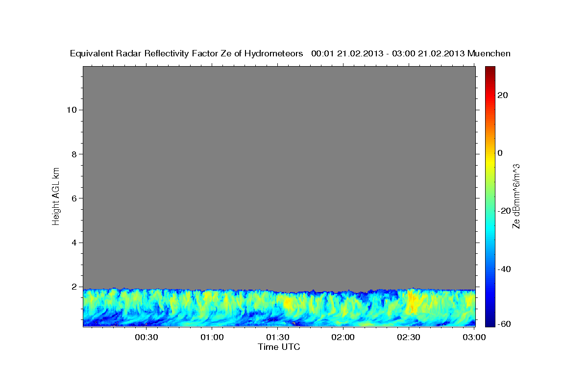This screenshot has height=392, width=588.
Task: Click the colorbar label 0
Action: tap(500, 153)
